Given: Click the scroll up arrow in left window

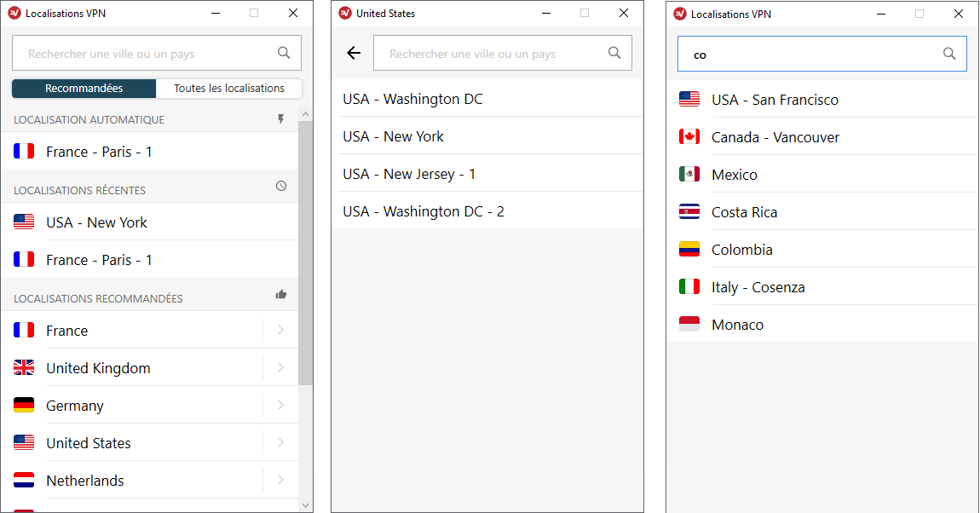Looking at the screenshot, I should (x=305, y=114).
